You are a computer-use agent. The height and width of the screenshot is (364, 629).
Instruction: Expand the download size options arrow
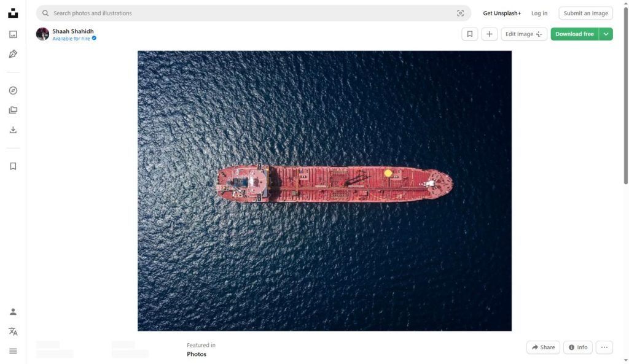pos(606,34)
